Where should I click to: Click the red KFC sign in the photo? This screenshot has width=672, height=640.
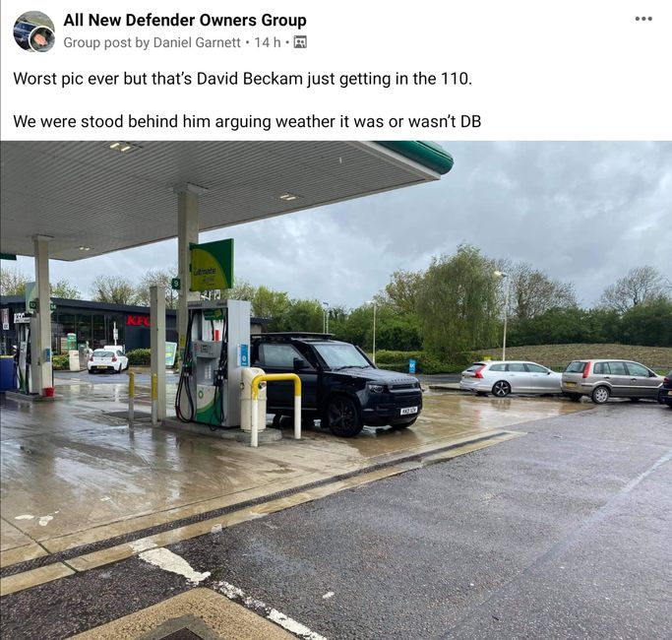(x=138, y=321)
